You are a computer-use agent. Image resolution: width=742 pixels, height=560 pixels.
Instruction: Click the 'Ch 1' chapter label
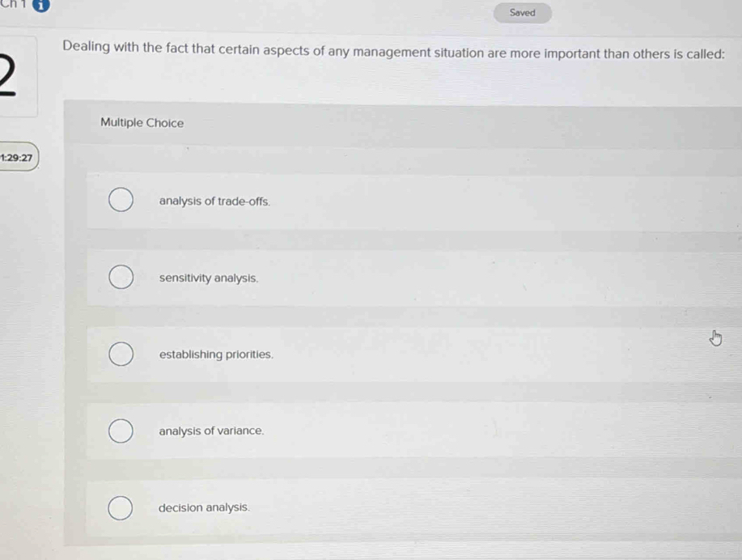click(13, 5)
